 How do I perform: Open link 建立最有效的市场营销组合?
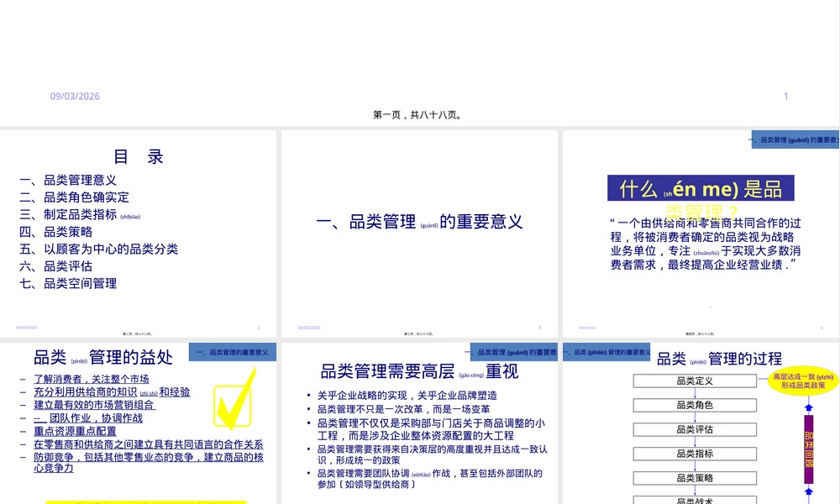click(94, 405)
